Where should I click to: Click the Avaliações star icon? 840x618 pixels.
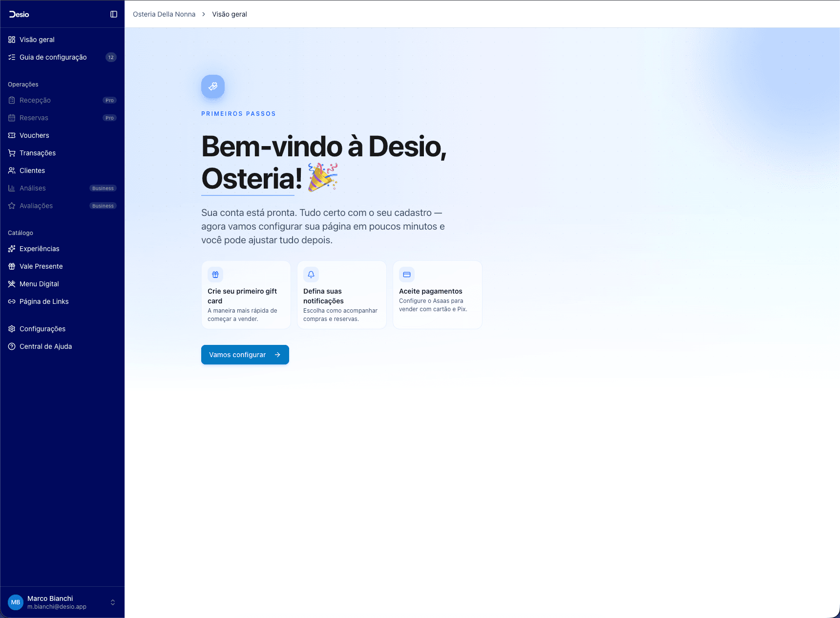click(x=12, y=206)
